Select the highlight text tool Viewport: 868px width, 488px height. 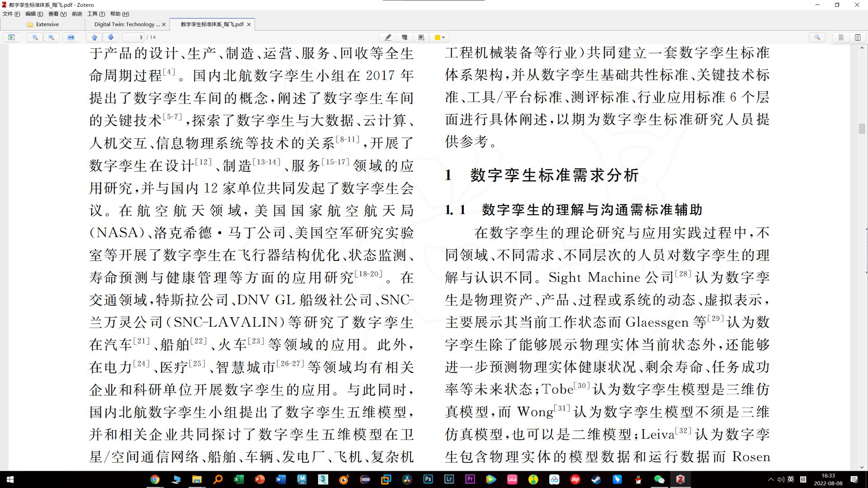coord(388,38)
